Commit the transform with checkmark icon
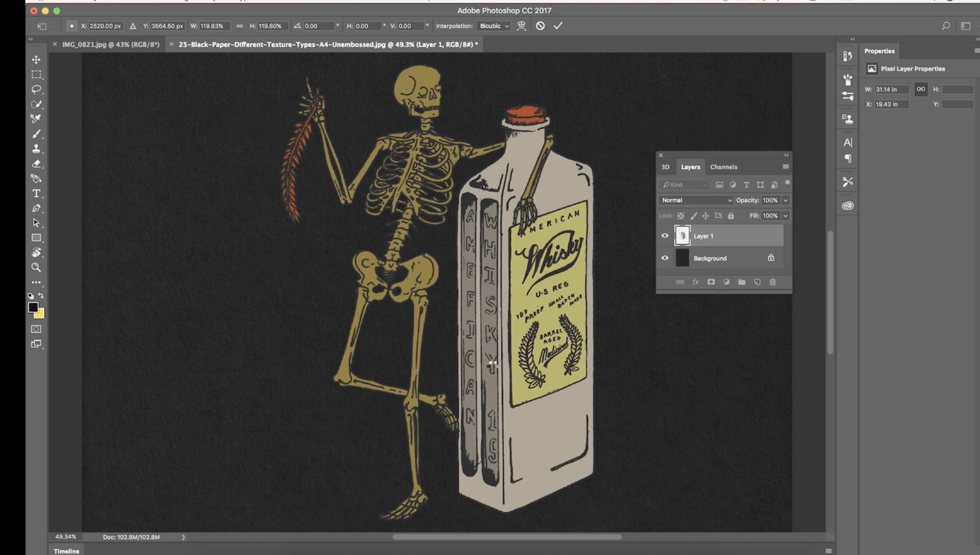Screen dimensions: 980x555 (557, 26)
